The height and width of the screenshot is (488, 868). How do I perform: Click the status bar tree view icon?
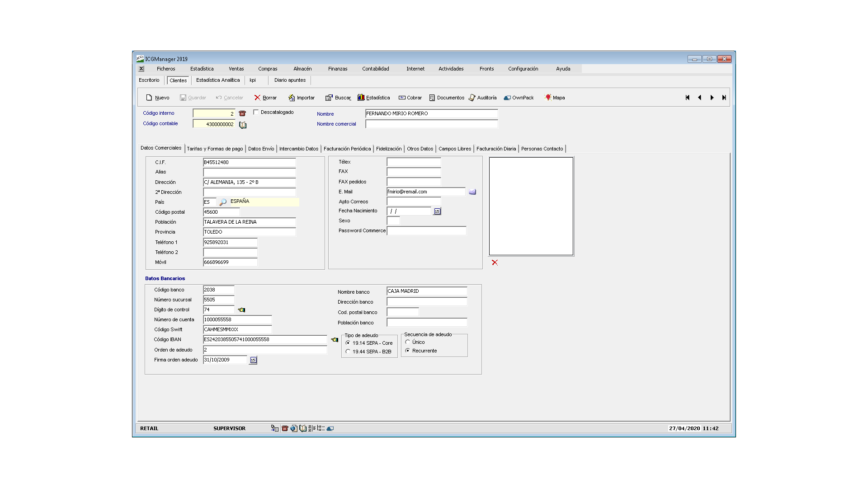tap(321, 428)
